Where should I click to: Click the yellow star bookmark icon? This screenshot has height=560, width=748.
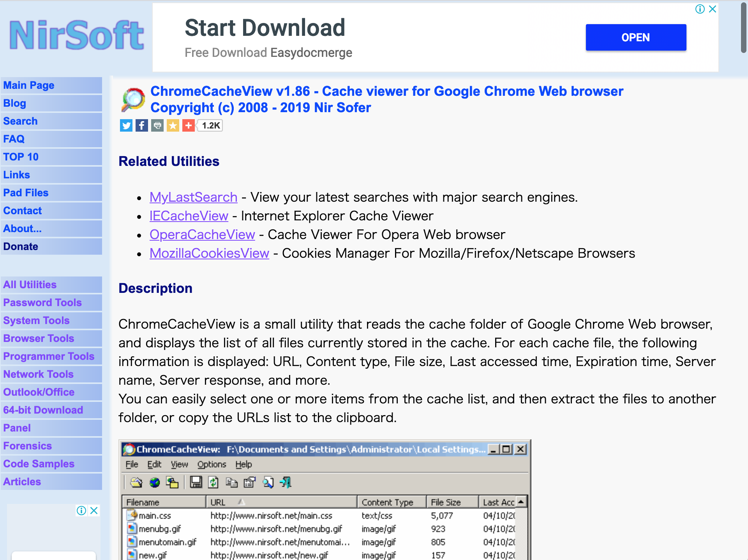coord(173,125)
